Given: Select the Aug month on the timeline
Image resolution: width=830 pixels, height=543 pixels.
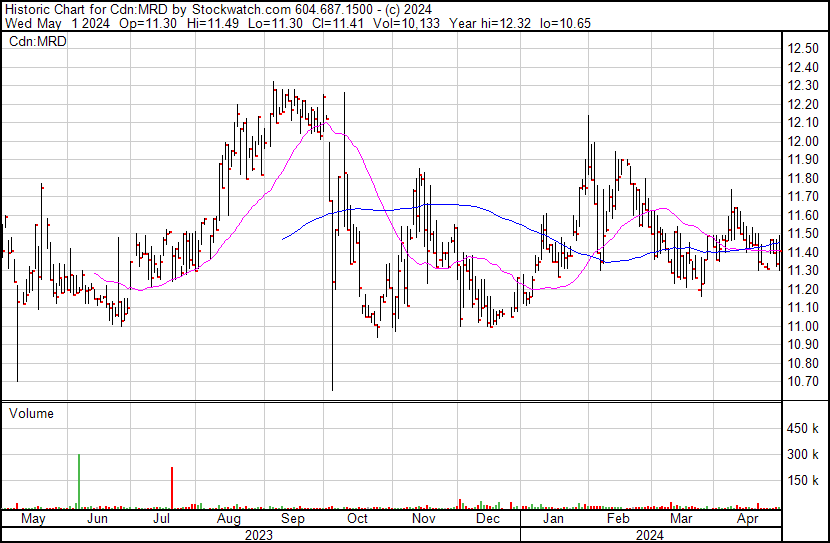Looking at the screenshot, I should click(x=228, y=519).
